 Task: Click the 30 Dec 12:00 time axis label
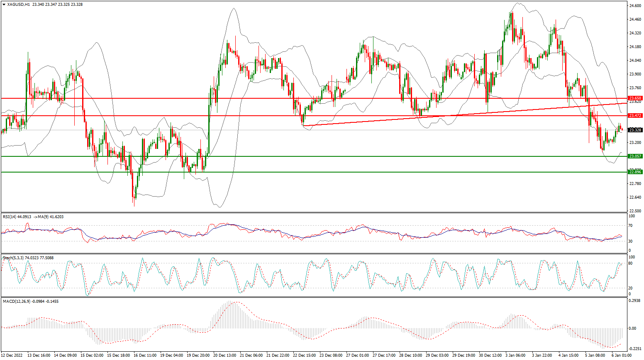pos(490,355)
